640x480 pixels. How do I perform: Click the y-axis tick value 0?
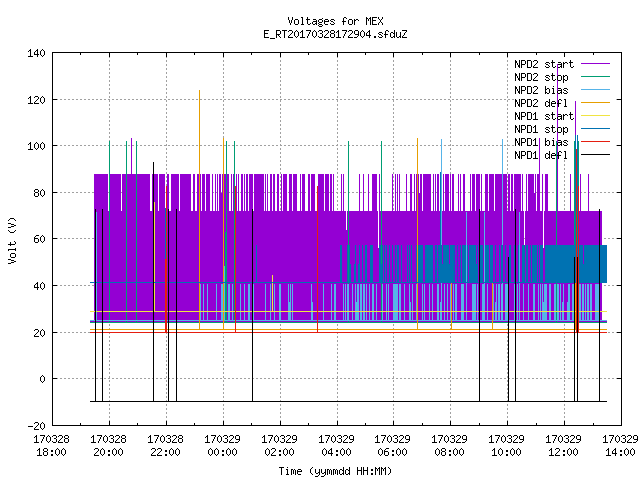point(42,379)
